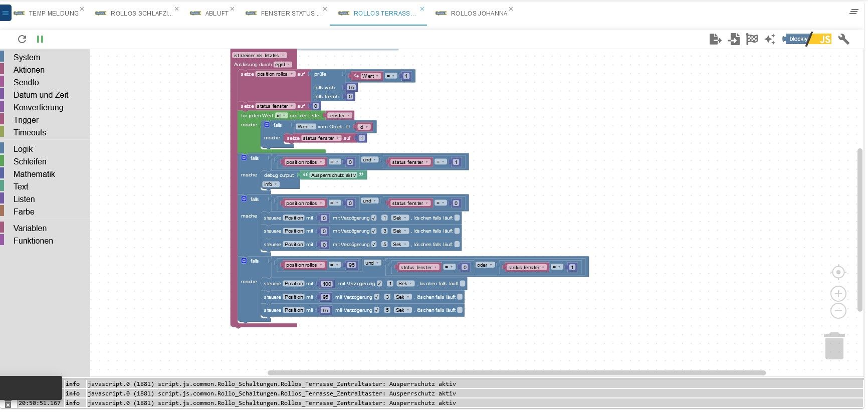
Task: Switch to ROLLOS JOHANNA tab
Action: point(479,14)
